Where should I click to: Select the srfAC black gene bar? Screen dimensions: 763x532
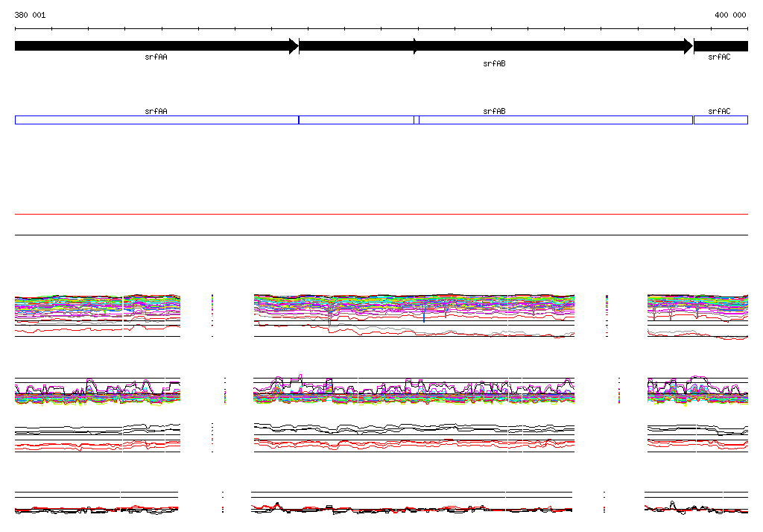(x=721, y=46)
